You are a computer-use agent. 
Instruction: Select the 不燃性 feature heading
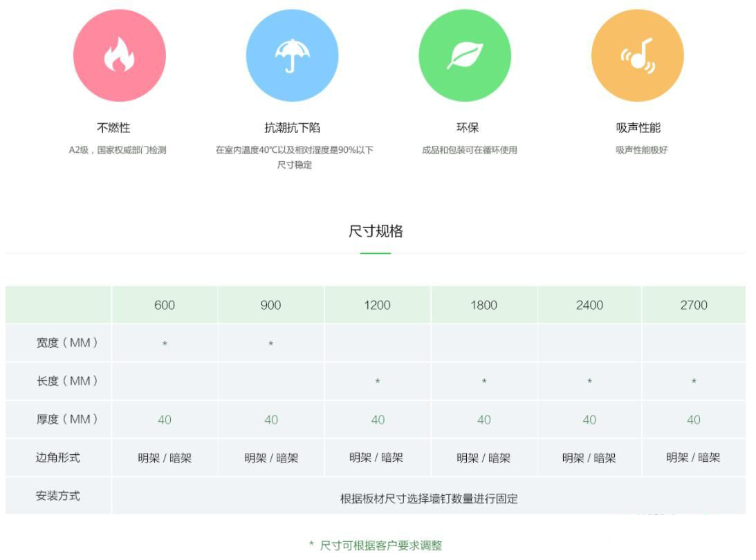(113, 128)
